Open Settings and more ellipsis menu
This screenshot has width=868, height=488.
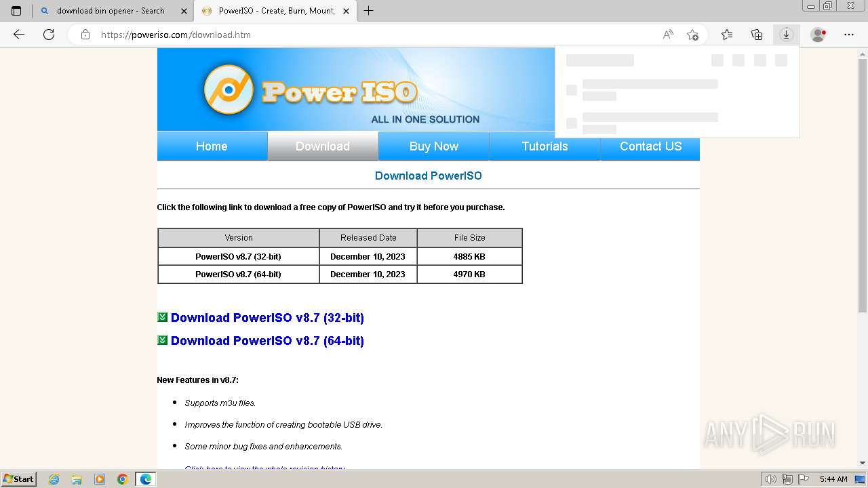pyautogui.click(x=849, y=35)
